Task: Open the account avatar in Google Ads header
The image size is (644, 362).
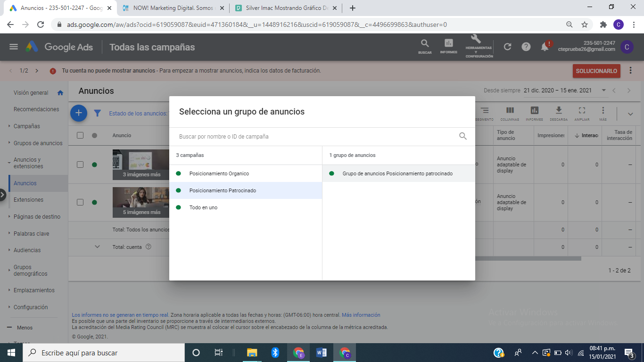Action: (627, 47)
